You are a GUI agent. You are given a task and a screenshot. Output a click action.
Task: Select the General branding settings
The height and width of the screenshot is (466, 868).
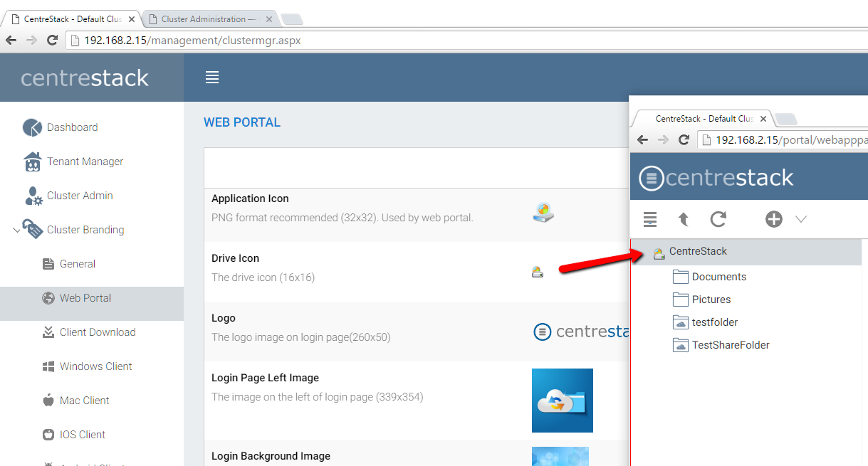pyautogui.click(x=75, y=263)
